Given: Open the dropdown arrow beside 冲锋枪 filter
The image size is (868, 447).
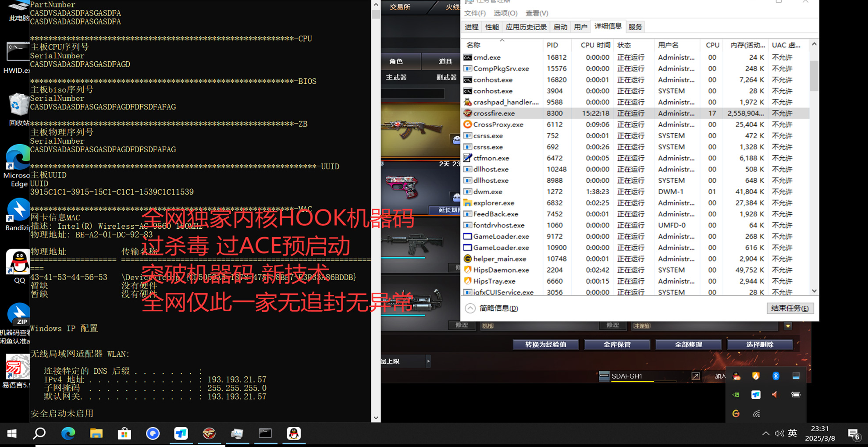Looking at the screenshot, I should pyautogui.click(x=788, y=326).
